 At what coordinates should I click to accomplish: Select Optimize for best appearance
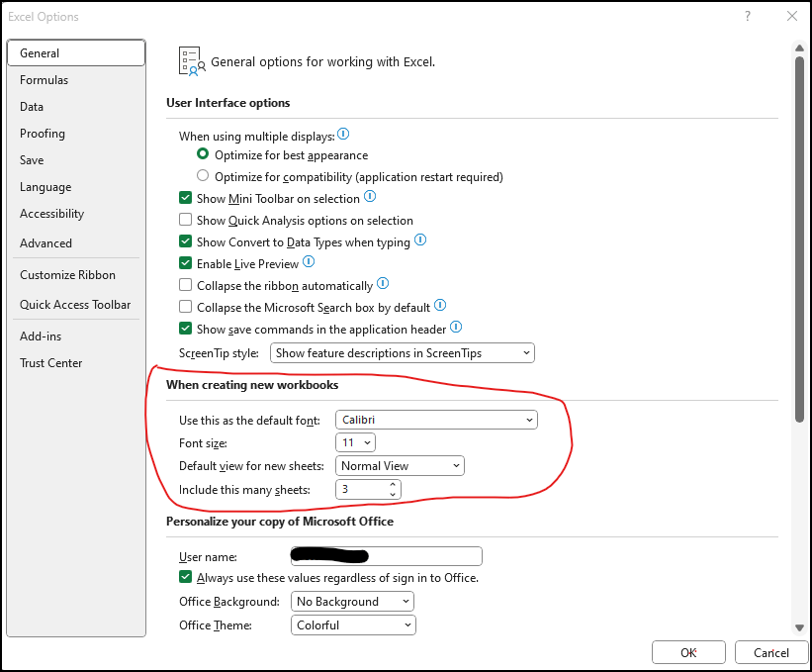203,154
